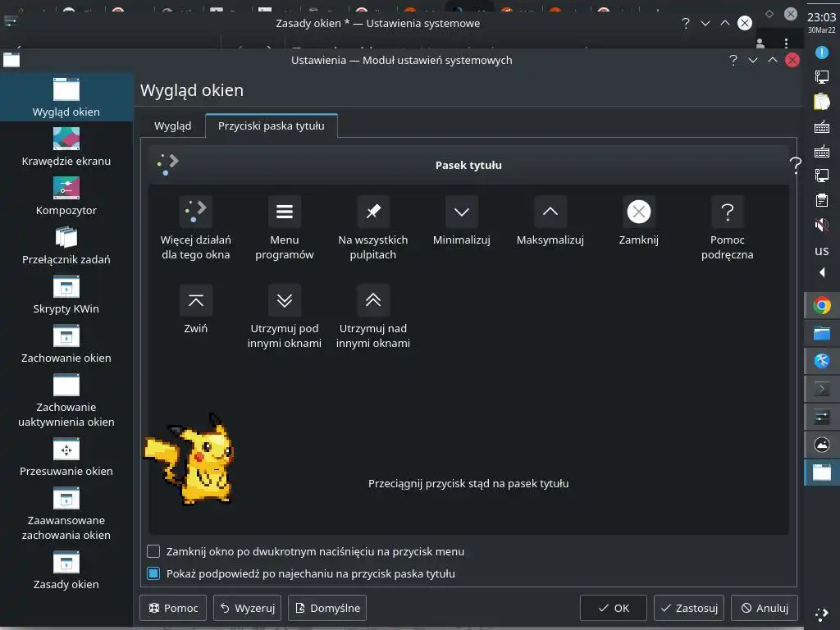Viewport: 840px width, 630px height.
Task: Open the Zasady okien module
Action: pyautogui.click(x=66, y=570)
